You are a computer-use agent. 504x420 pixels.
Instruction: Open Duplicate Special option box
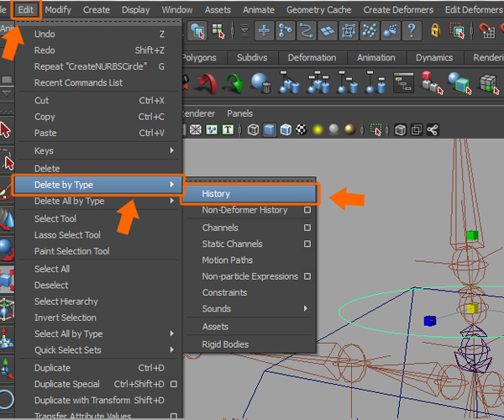point(174,384)
